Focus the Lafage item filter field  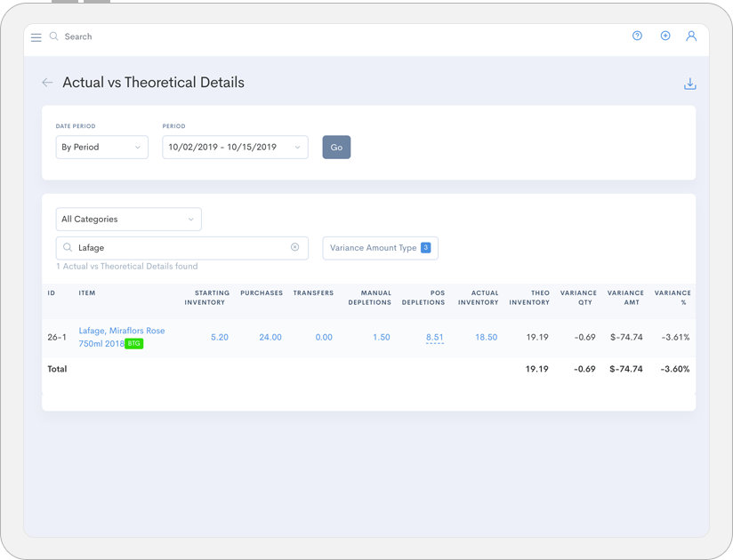(181, 248)
